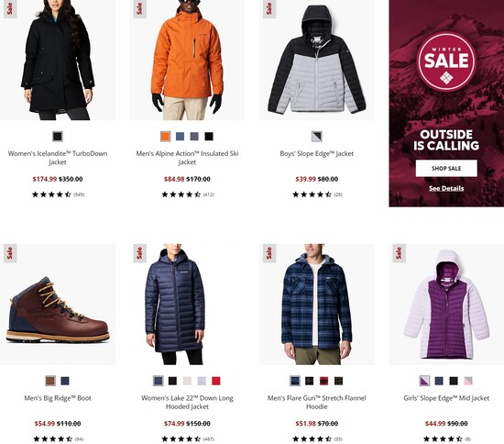The width and height of the screenshot is (504, 444).
Task: Choose pink swatch for Girls' Slope Edge Mid
Action: (468, 381)
